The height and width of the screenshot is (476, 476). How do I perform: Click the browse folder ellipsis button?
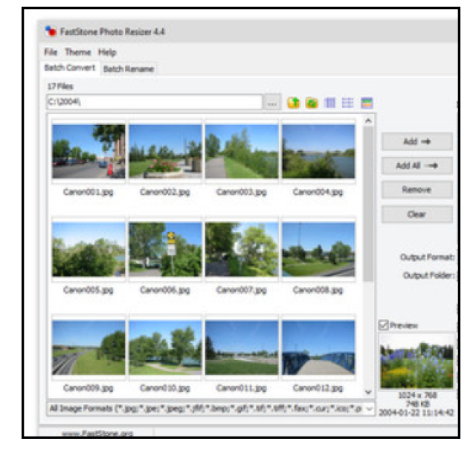click(273, 103)
